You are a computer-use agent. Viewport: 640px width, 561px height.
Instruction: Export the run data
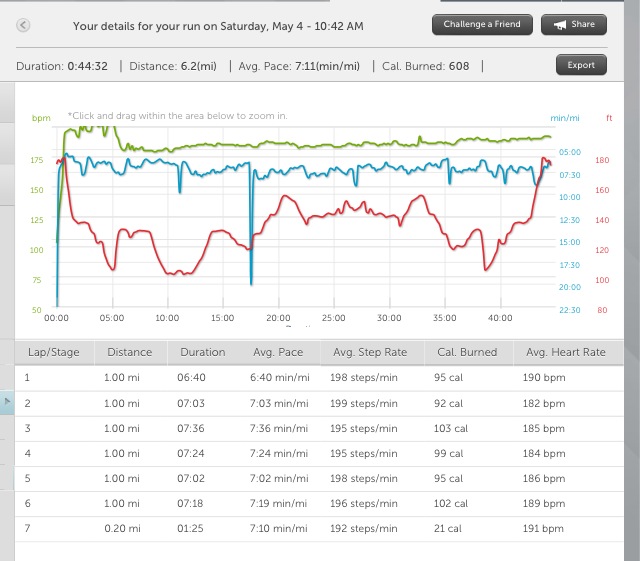581,66
